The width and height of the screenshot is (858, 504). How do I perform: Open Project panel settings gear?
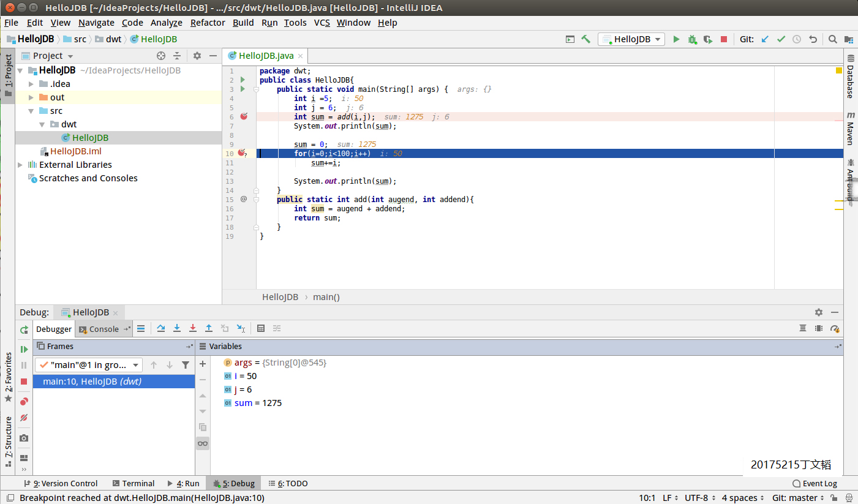[197, 55]
